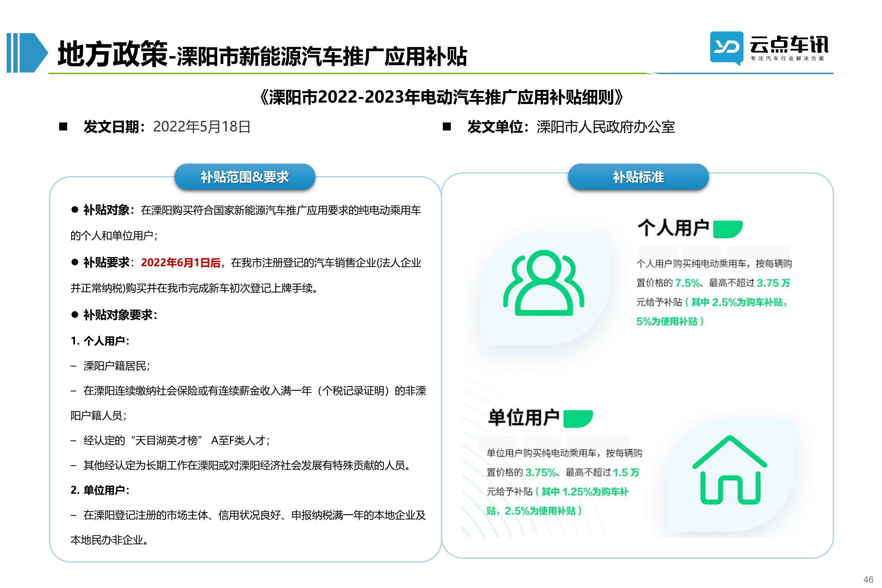Click the green 3.75 万 figure
This screenshot has width=882, height=588.
click(x=773, y=283)
